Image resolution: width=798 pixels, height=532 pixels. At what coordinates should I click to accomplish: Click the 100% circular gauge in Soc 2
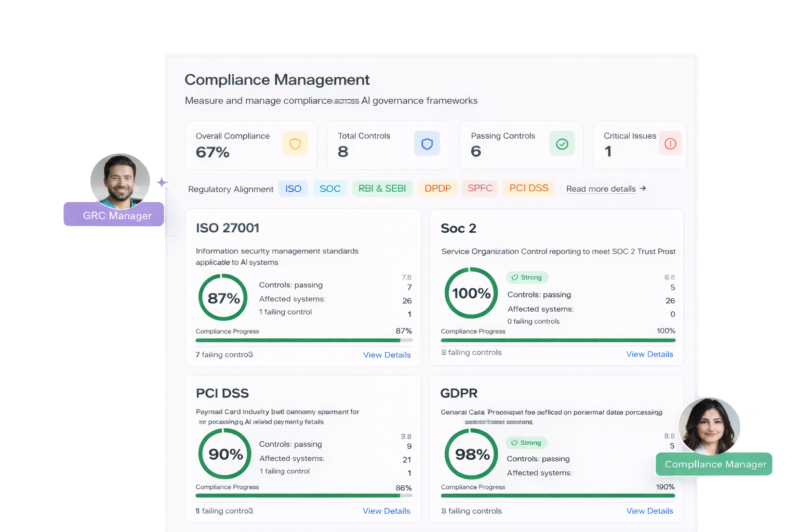click(x=471, y=294)
